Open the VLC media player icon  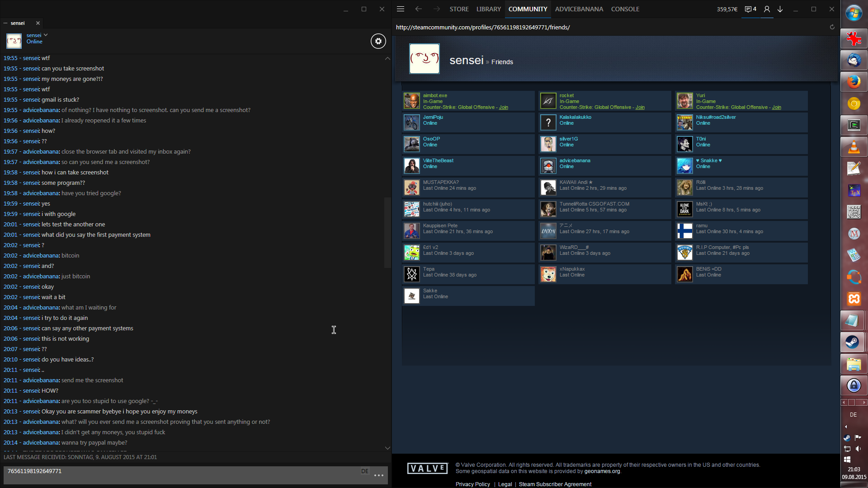854,147
